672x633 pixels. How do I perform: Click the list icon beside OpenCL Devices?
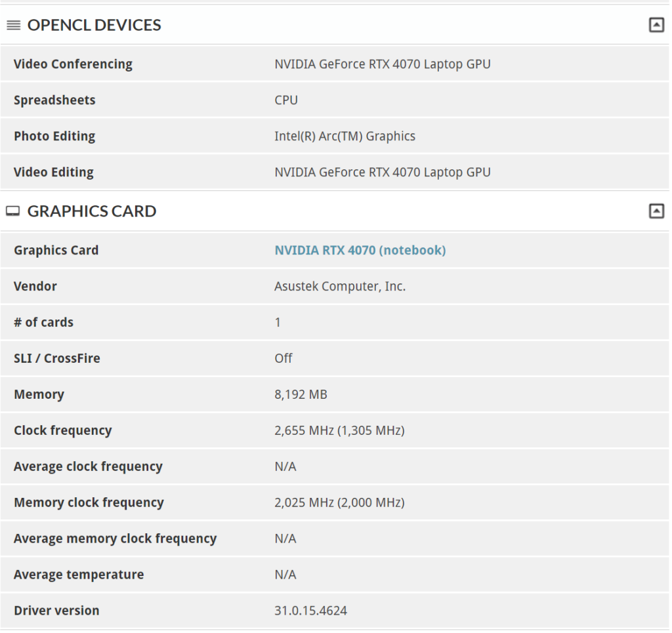(13, 26)
